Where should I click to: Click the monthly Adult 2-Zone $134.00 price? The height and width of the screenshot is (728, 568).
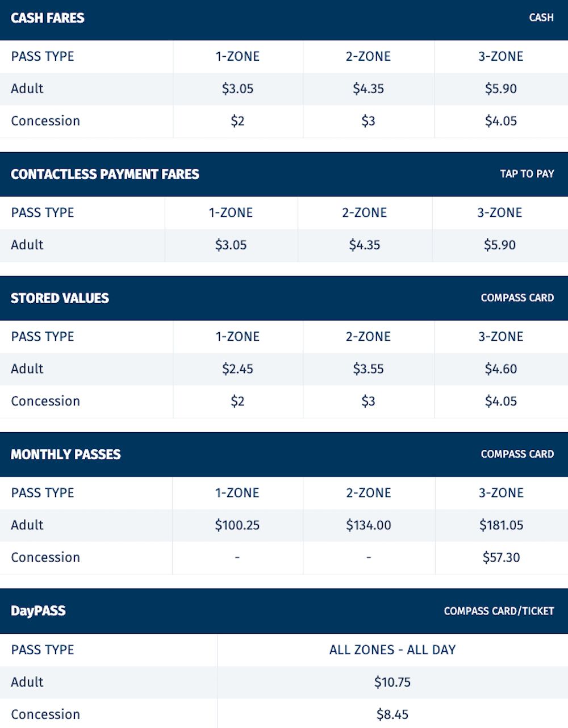(369, 525)
